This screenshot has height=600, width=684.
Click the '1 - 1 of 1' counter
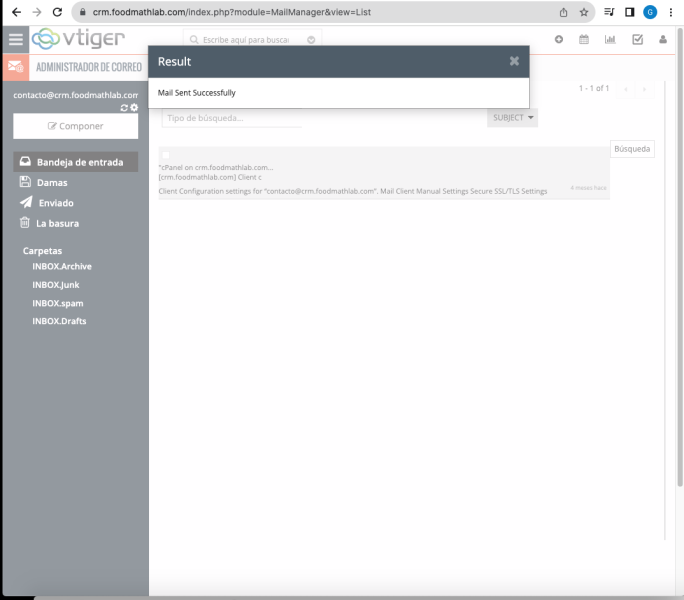pos(594,88)
